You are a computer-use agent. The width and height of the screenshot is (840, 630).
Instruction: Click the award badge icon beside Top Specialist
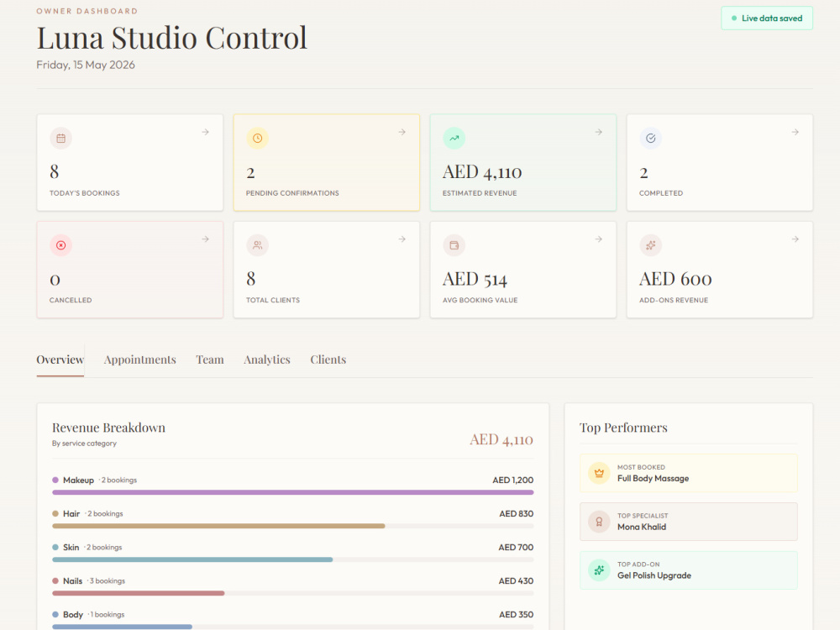(599, 522)
